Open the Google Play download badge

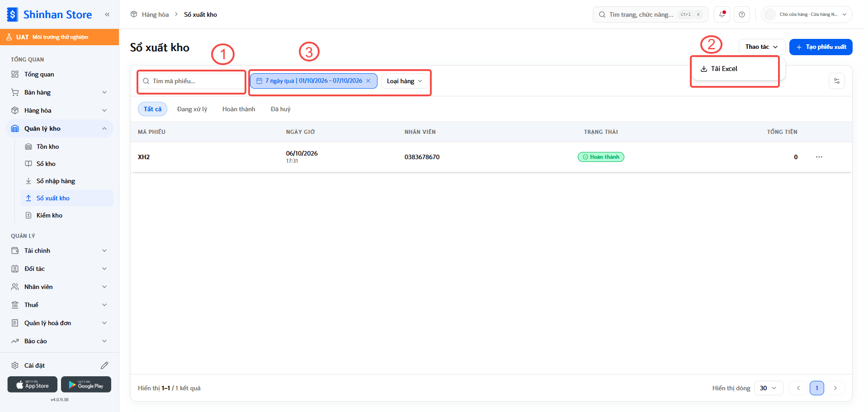[x=86, y=384]
